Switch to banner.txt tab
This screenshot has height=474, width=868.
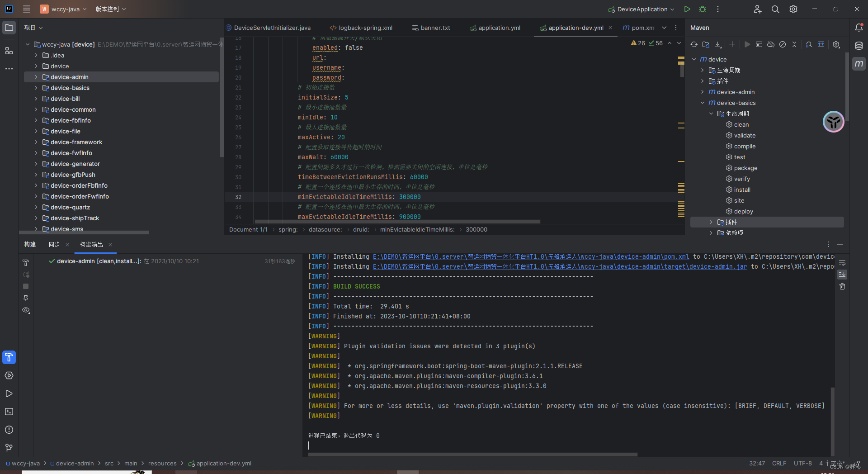coord(431,28)
